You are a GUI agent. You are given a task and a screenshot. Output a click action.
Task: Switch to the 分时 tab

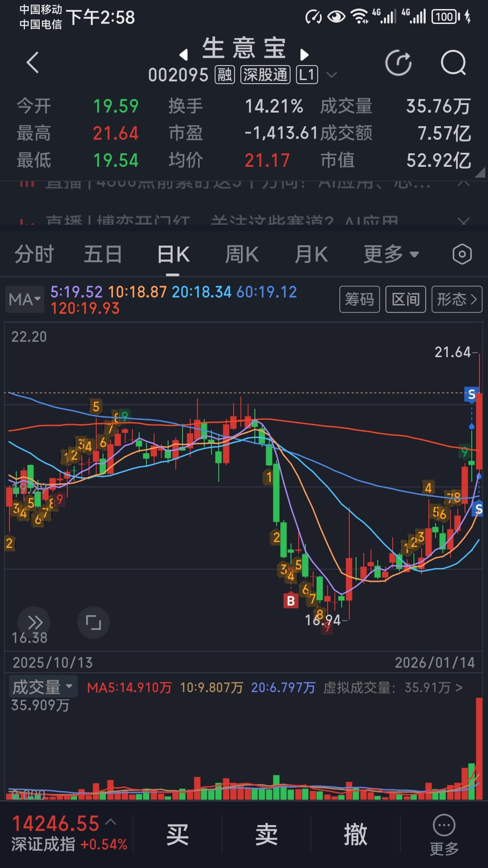(34, 254)
